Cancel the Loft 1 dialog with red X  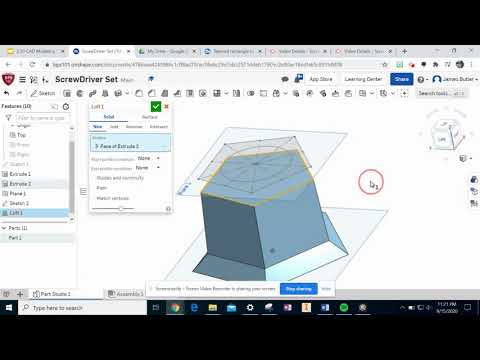[166, 107]
